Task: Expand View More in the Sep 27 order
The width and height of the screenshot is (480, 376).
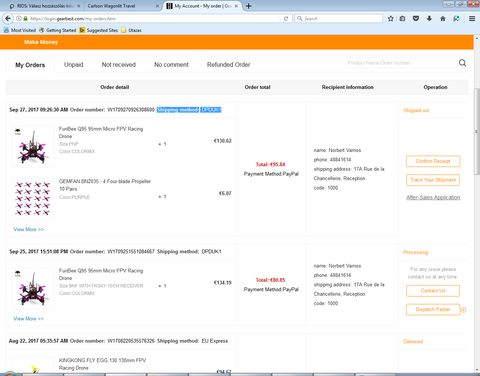Action: (x=29, y=229)
